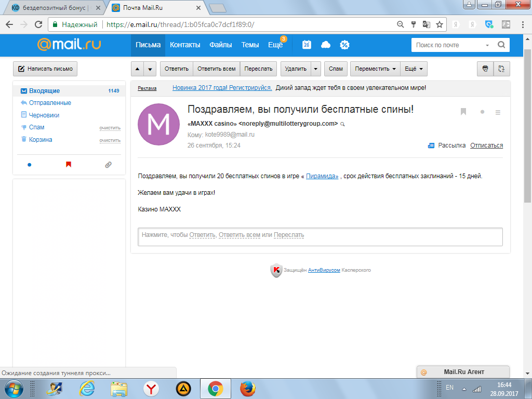Screen dimensions: 532x399
Task: Bookmark this page with star icon
Action: click(440, 24)
